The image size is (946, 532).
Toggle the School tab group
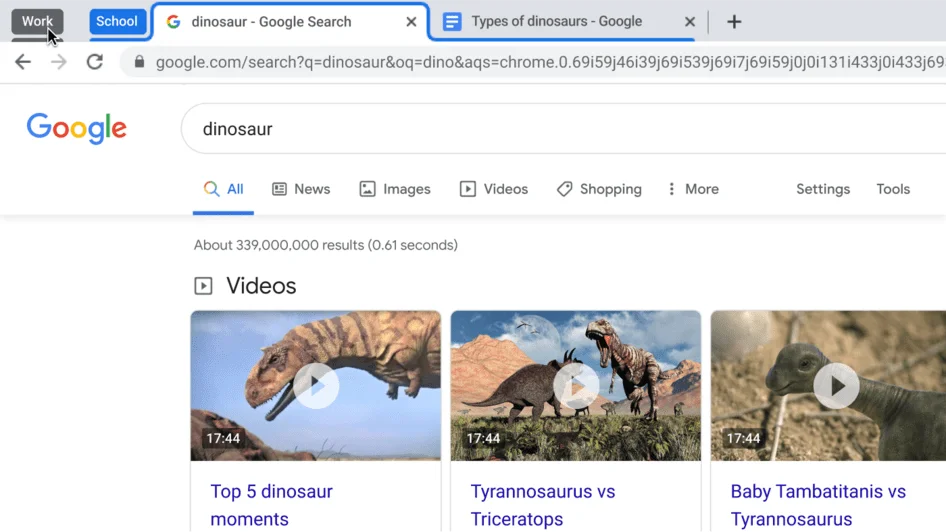click(117, 21)
